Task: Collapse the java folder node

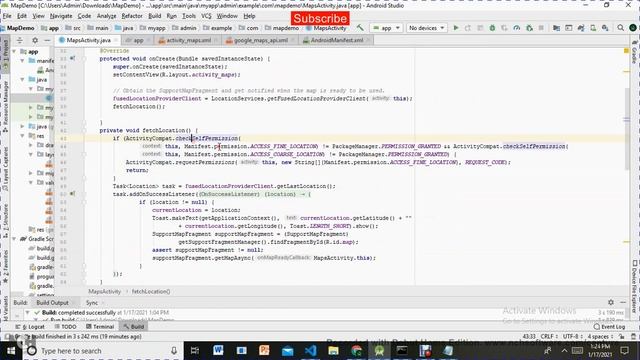Action: [x=22, y=80]
